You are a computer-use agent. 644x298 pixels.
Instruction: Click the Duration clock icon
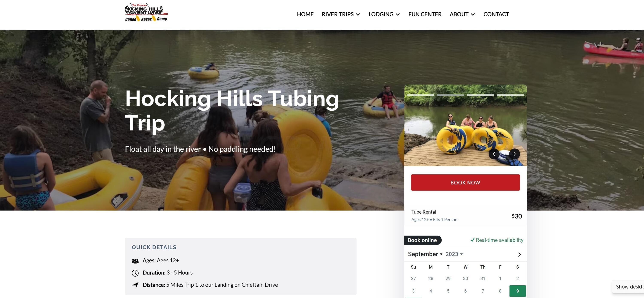point(135,273)
